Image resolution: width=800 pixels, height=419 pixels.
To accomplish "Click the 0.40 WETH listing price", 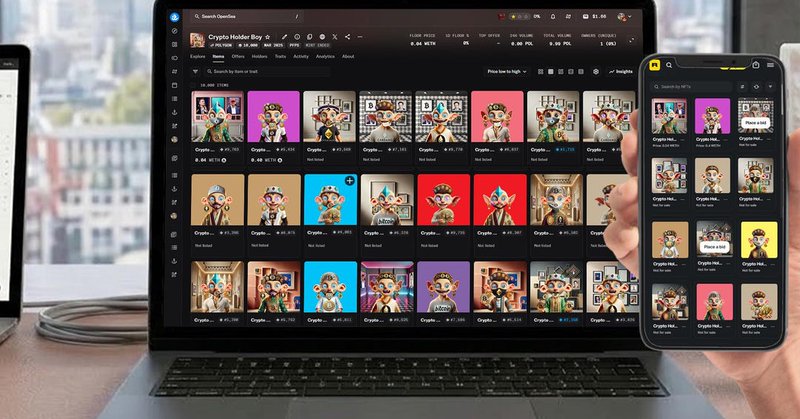I will pyautogui.click(x=266, y=160).
